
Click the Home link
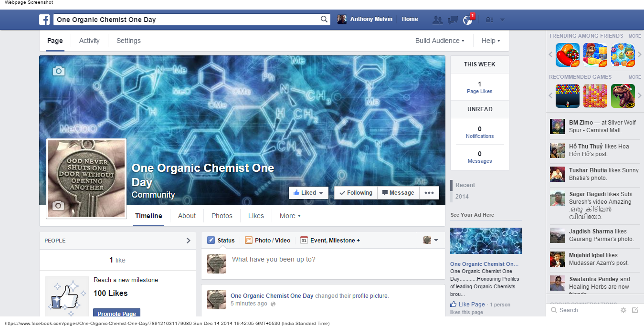(x=410, y=19)
